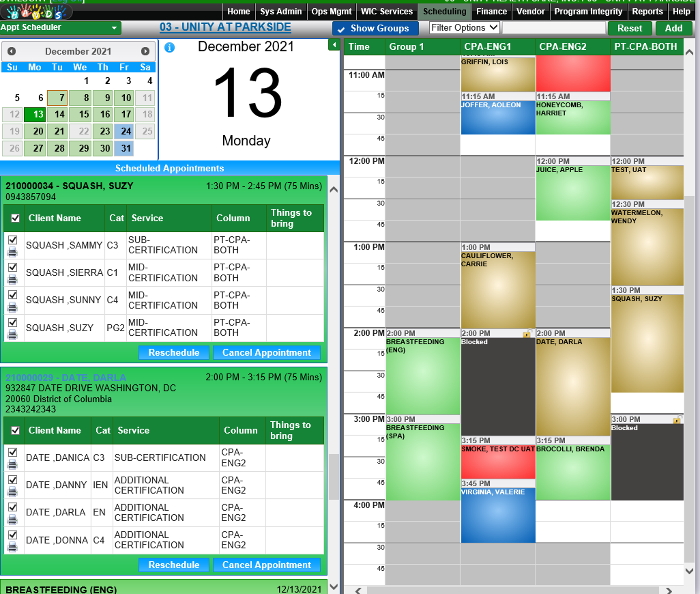Viewport: 700px width, 594px height.
Task: Open the 03 - UNITY AT PARKSIDE link
Action: [225, 27]
